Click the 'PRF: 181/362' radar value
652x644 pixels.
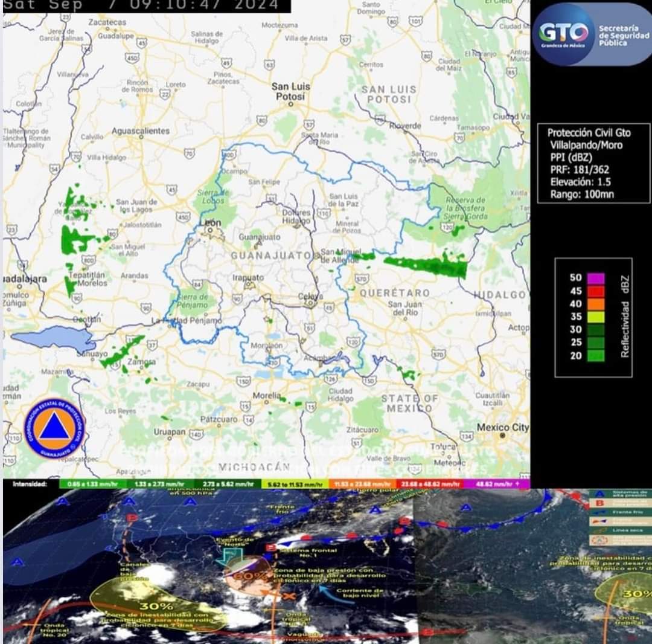(580, 170)
